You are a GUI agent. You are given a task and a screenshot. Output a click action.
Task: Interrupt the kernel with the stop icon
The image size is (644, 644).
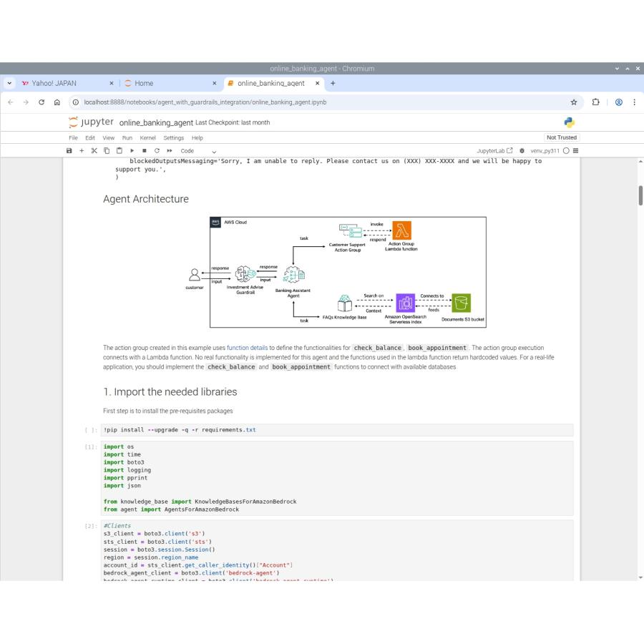pos(144,151)
